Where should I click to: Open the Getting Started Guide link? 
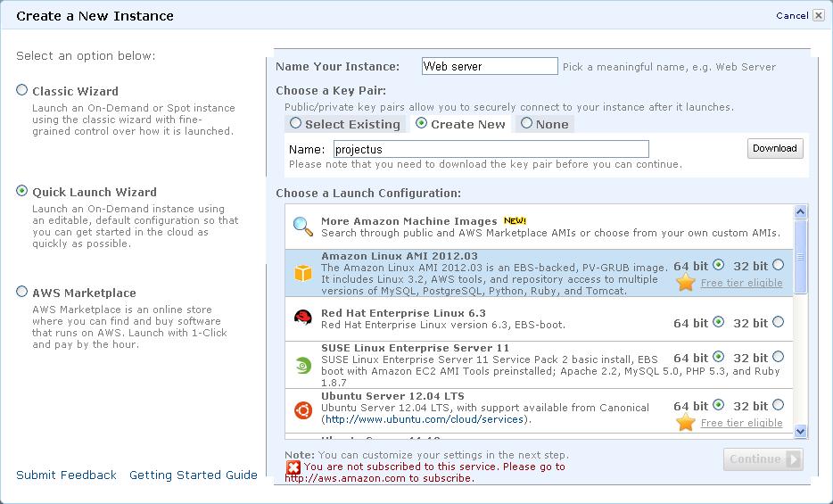point(194,475)
